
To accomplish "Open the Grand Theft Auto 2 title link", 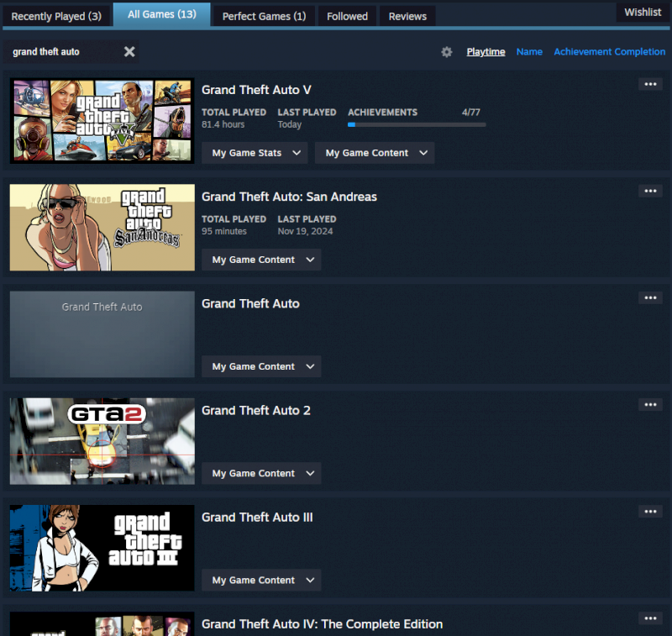I will (256, 411).
